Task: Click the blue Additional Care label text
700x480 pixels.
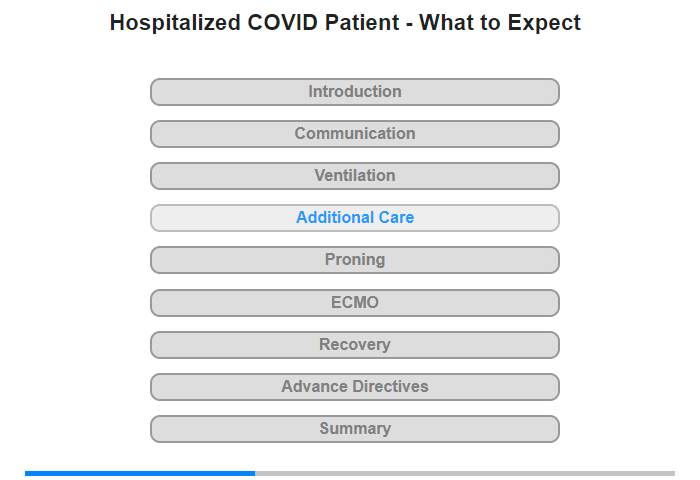Action: pyautogui.click(x=355, y=217)
